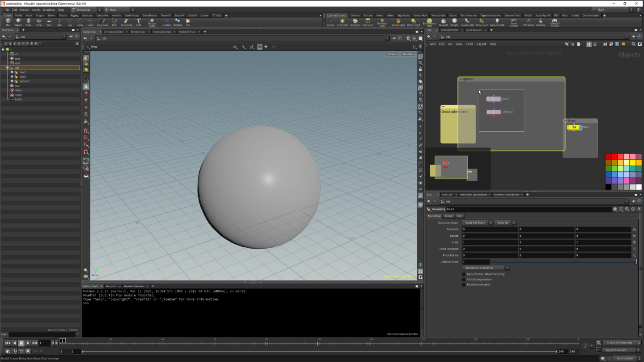
Task: Pick the bright red color swatch
Action: [614, 157]
